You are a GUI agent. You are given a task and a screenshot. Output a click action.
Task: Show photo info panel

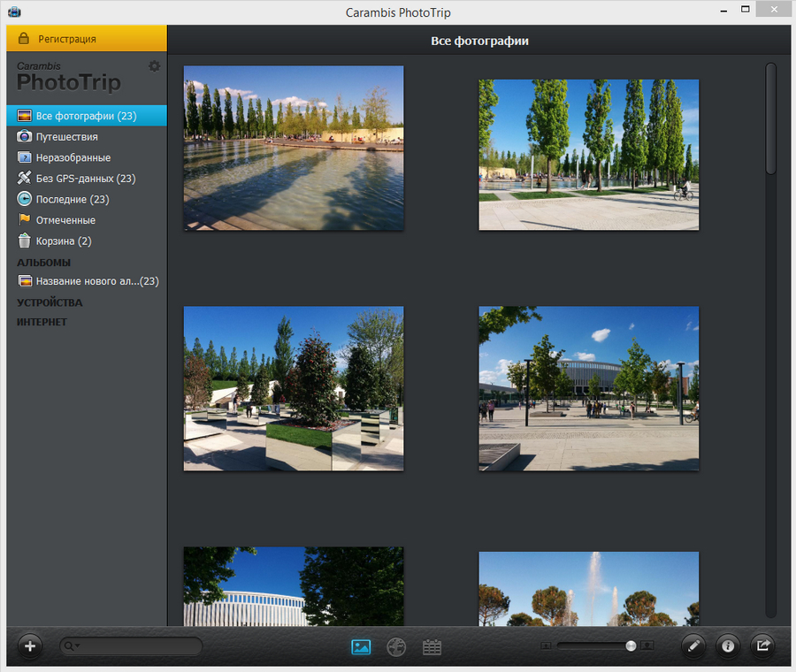click(x=728, y=646)
